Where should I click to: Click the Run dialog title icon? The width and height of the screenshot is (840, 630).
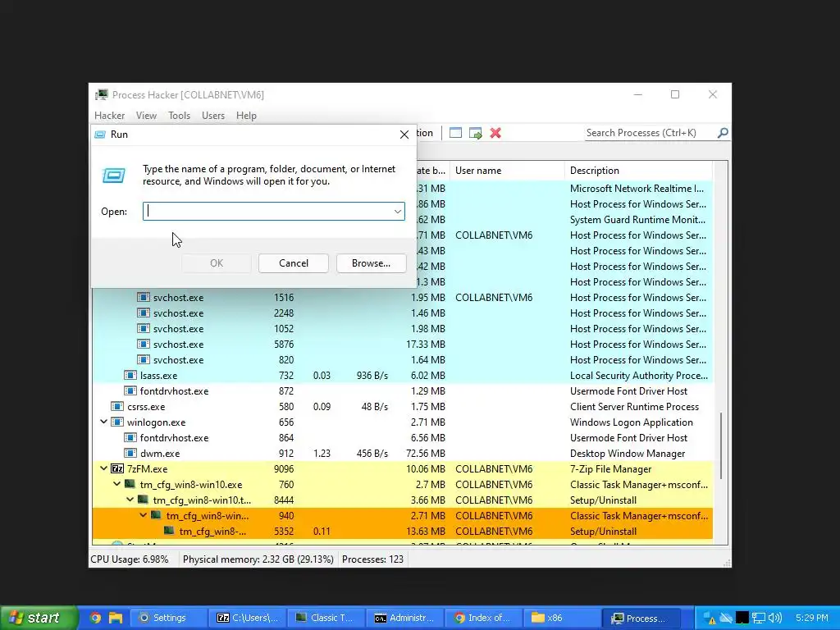pos(100,135)
